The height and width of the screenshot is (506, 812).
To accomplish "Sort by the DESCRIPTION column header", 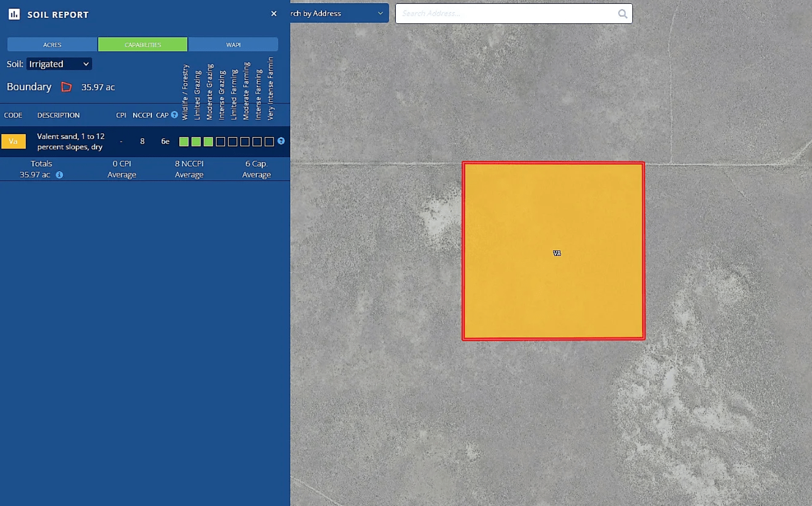I will pos(58,115).
